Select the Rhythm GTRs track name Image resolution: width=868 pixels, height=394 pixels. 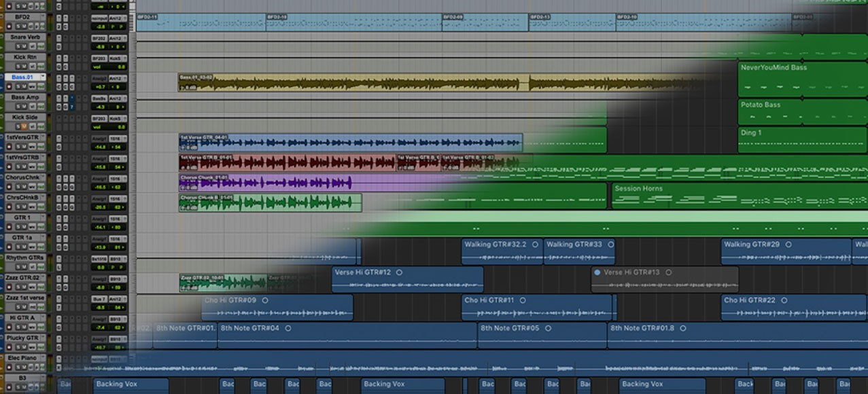pyautogui.click(x=24, y=258)
